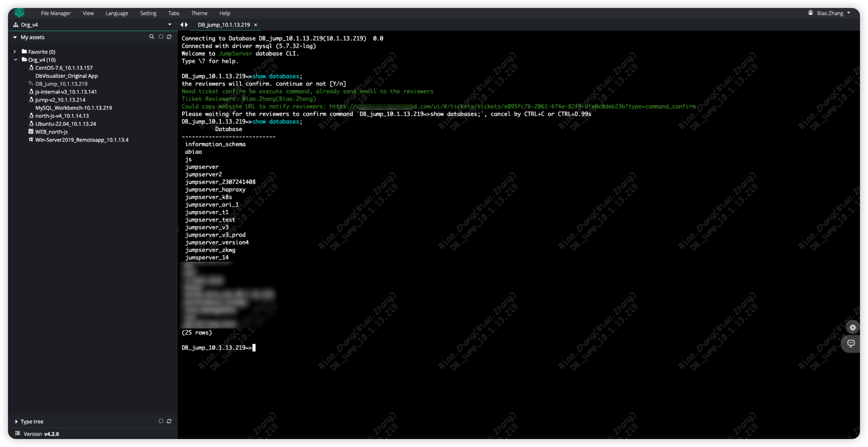This screenshot has width=868, height=447.
Task: Open the Language menu
Action: coord(117,13)
